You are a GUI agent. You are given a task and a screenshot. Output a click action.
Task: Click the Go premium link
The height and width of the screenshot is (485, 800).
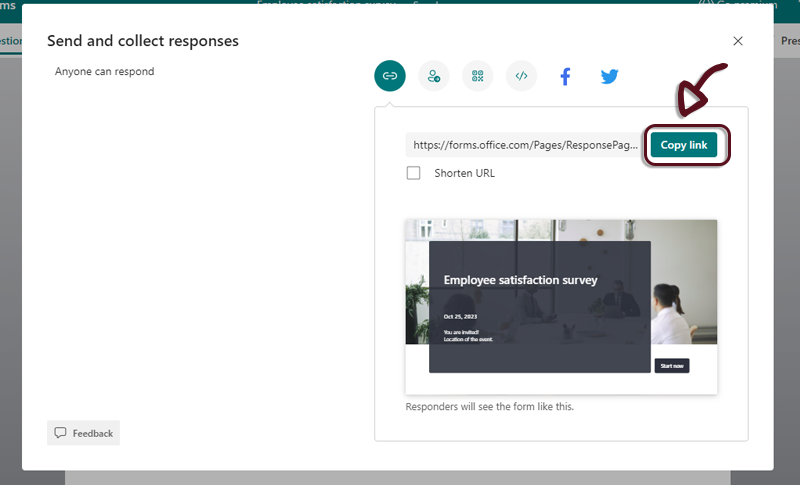coord(735,3)
